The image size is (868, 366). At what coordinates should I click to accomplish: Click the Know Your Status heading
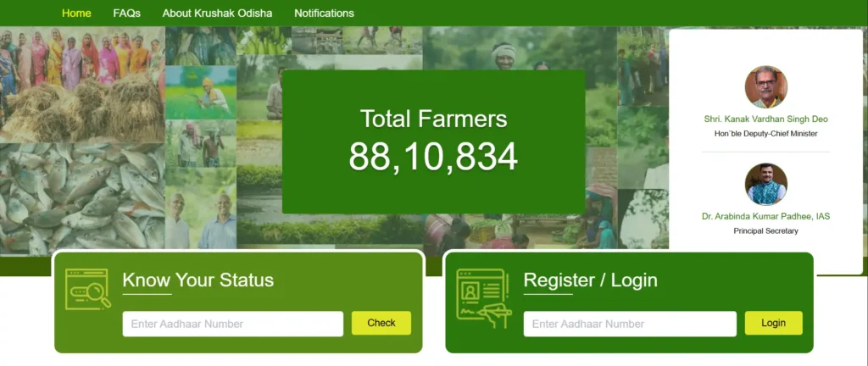[x=198, y=280]
